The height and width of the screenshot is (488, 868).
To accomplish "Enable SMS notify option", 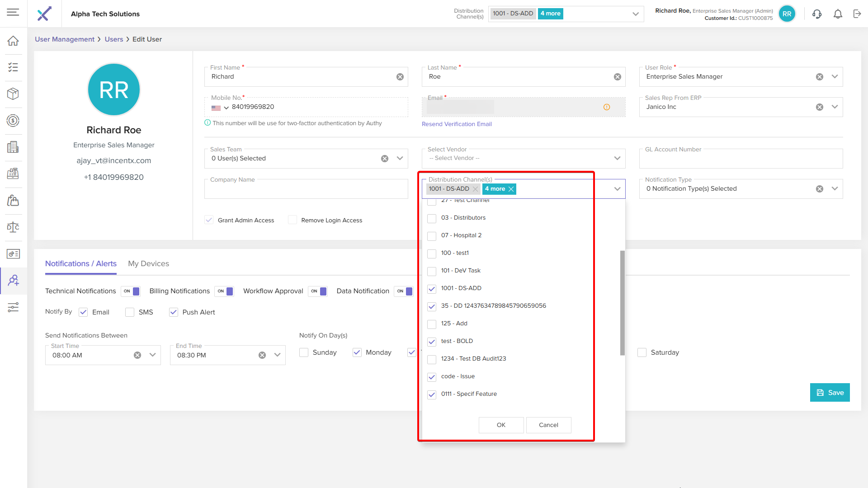I will click(130, 312).
